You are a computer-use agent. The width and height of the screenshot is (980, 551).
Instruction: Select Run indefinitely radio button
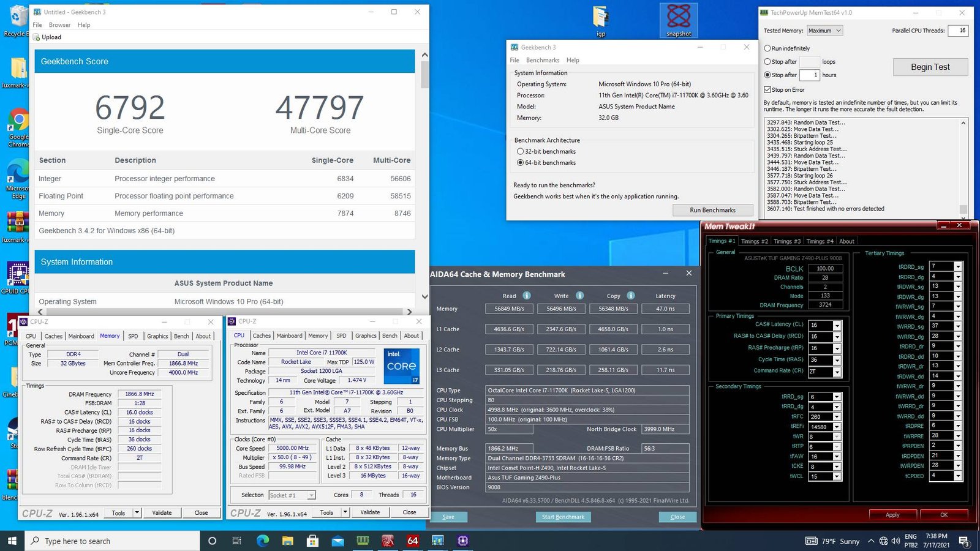pyautogui.click(x=767, y=48)
